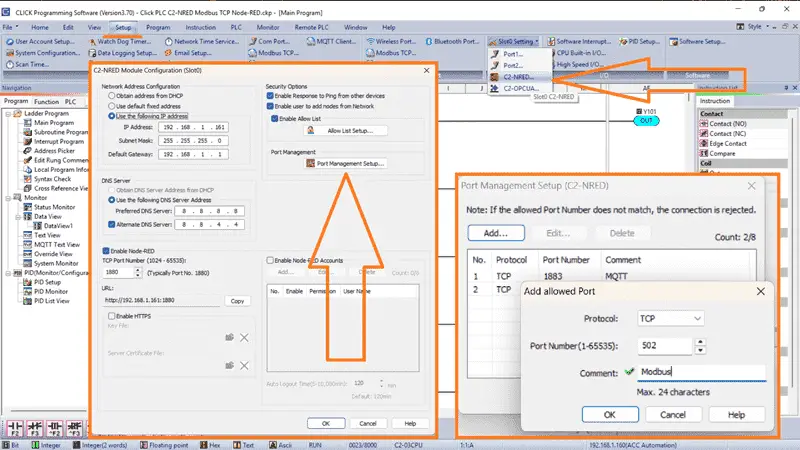Select Use default fixed address
The height and width of the screenshot is (450, 800).
click(111, 106)
